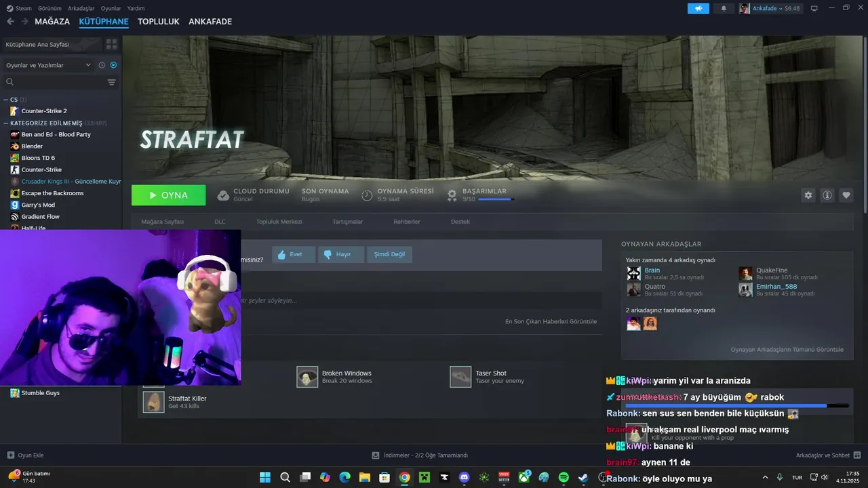Switch to Big Picture mode icon
The height and width of the screenshot is (488, 868).
click(814, 8)
